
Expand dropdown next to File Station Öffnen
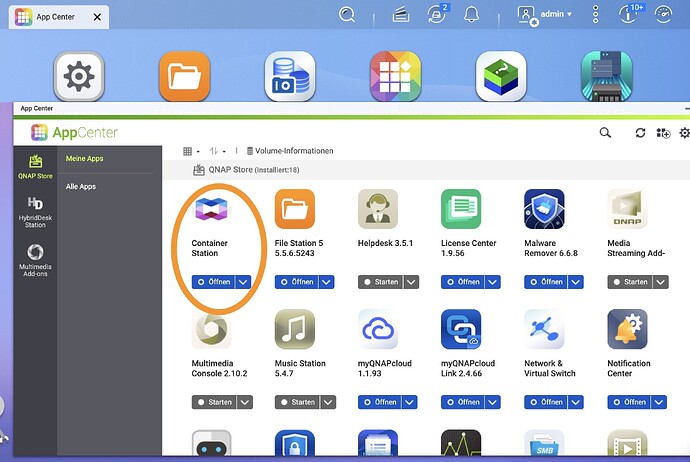[x=327, y=282]
